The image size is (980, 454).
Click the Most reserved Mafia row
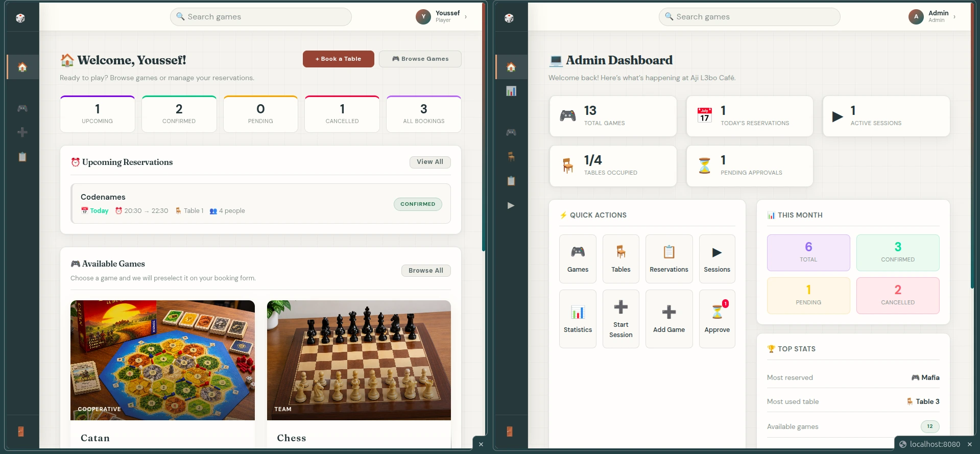pyautogui.click(x=853, y=377)
